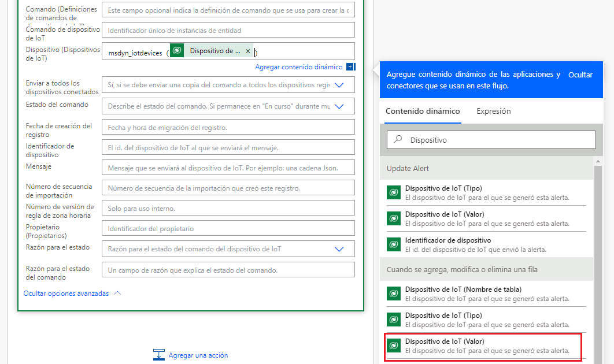This screenshot has width=614, height=364.
Task: Click the Número de versión de regla field
Action: [228, 208]
